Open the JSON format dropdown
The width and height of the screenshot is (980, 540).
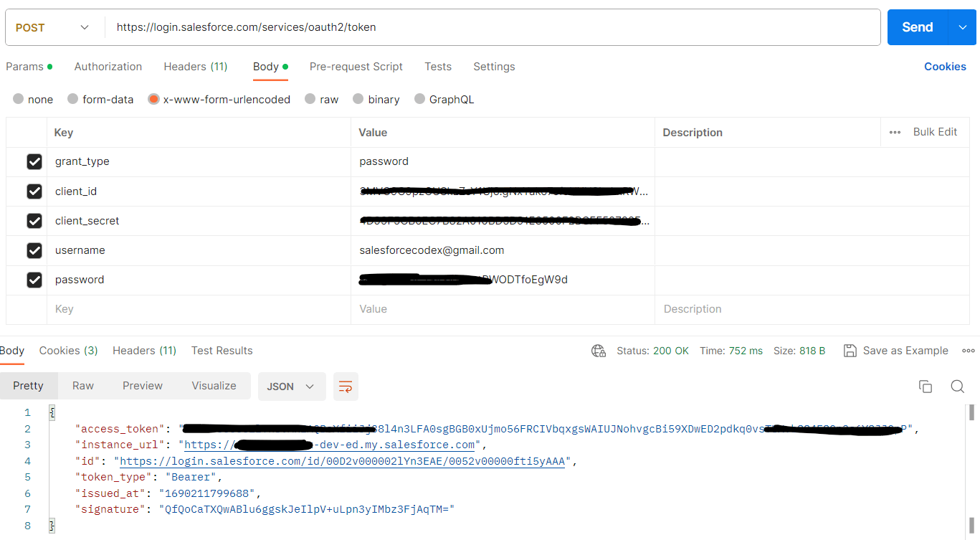click(x=292, y=387)
